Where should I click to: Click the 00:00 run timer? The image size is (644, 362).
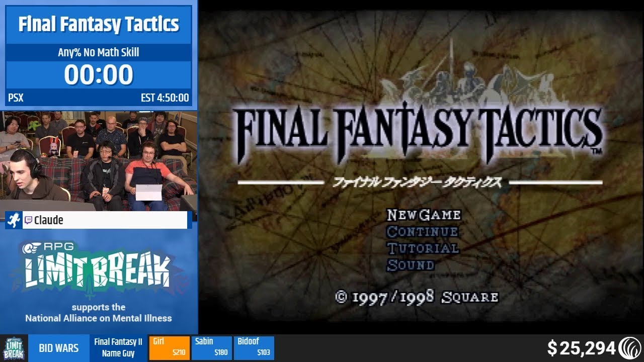[x=99, y=75]
